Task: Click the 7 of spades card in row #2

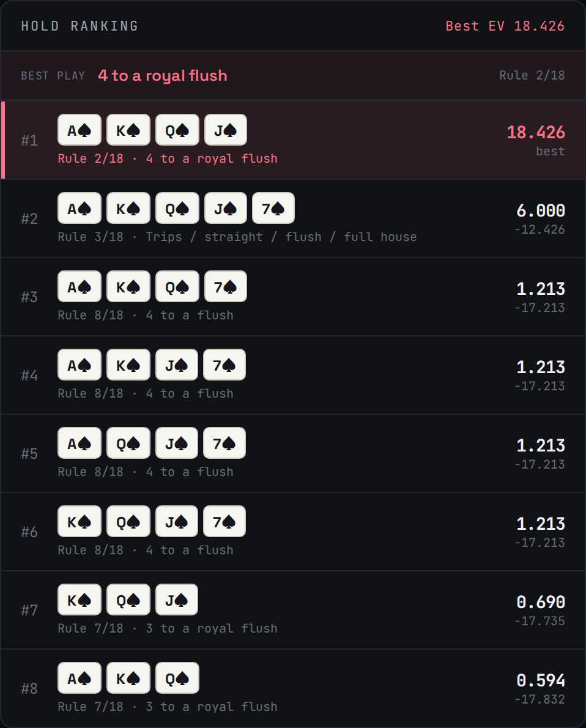Action: tap(273, 208)
